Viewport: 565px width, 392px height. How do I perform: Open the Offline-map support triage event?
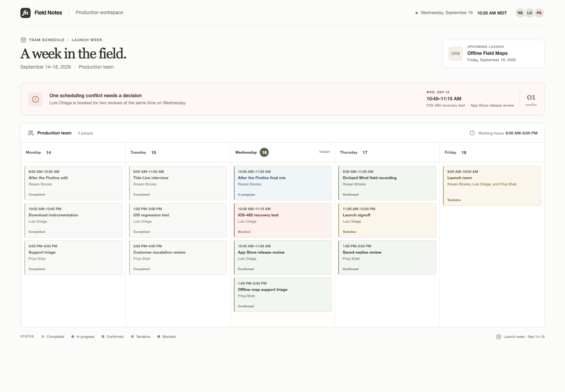pyautogui.click(x=282, y=295)
